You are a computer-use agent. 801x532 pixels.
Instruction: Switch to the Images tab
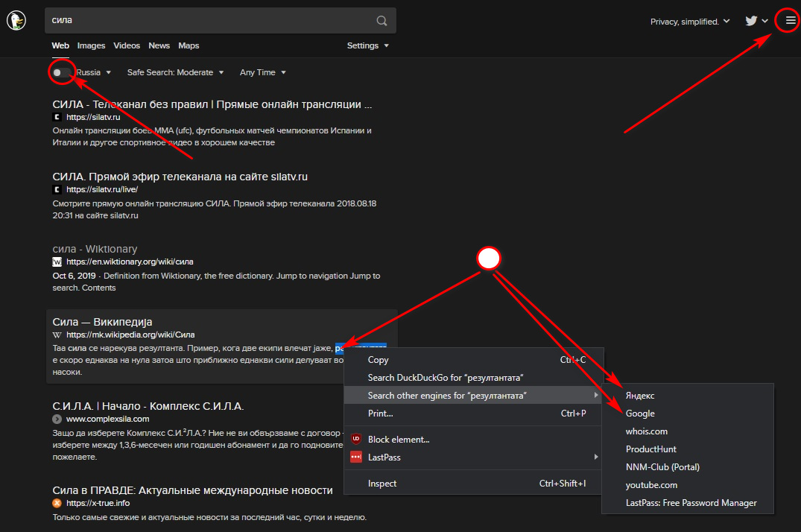(x=91, y=45)
